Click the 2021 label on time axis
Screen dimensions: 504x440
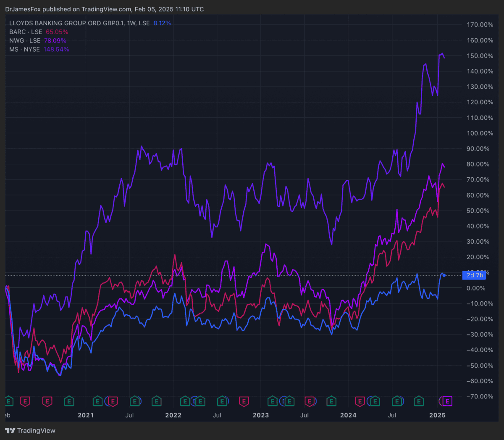click(x=86, y=415)
